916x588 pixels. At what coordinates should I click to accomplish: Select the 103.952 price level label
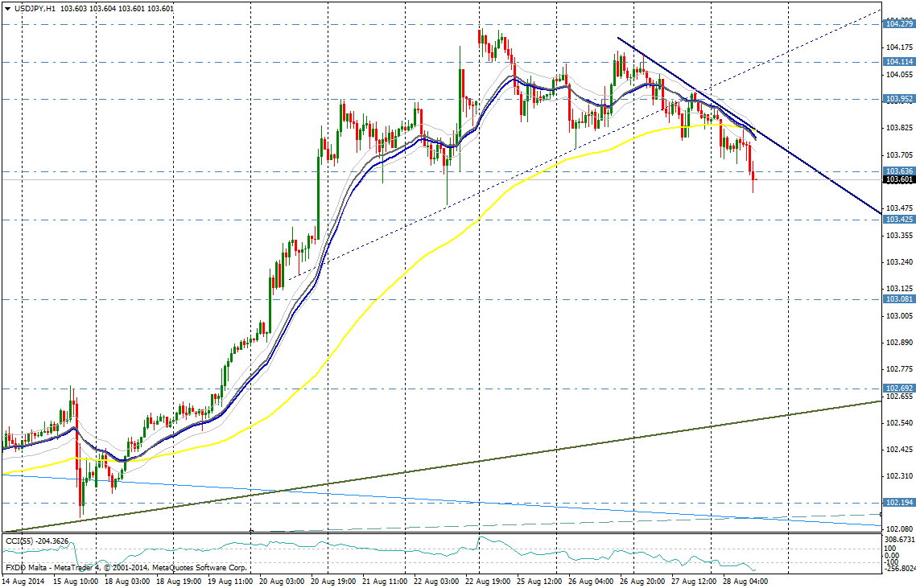[899, 100]
